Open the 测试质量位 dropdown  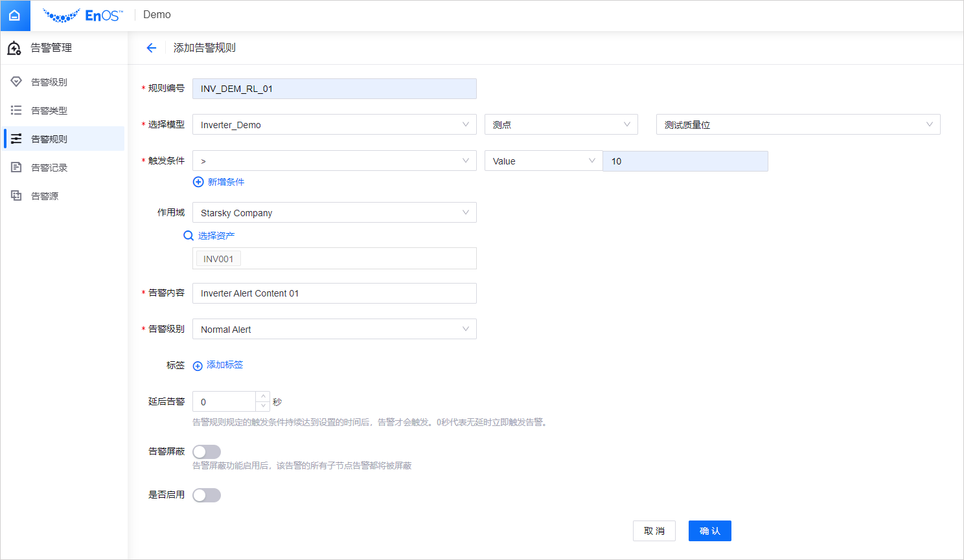[x=798, y=124]
